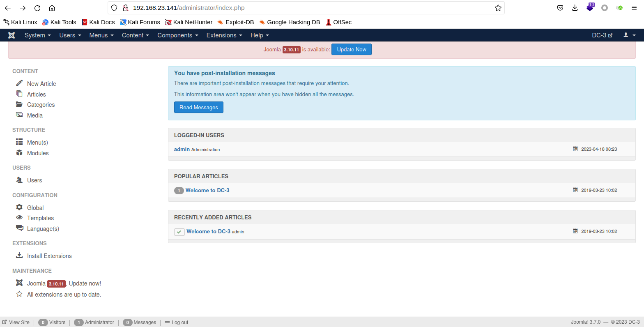Open OffSec bookmark
The height and width of the screenshot is (327, 644).
click(338, 22)
